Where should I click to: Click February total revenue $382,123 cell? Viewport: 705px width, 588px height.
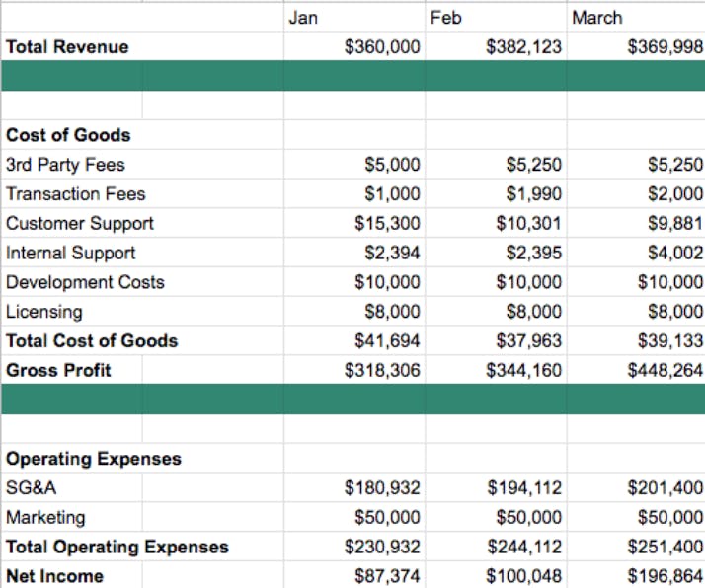[495, 46]
